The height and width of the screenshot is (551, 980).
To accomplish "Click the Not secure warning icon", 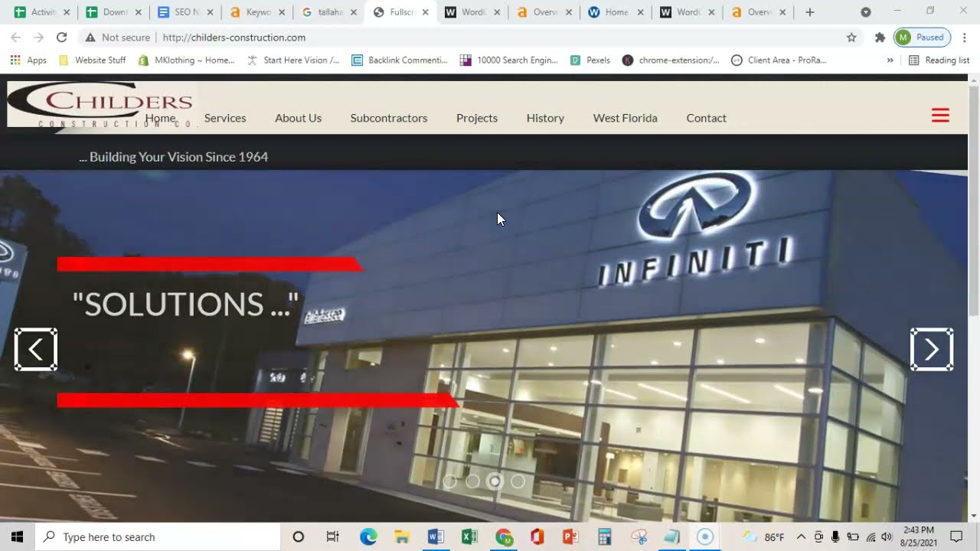I will click(90, 37).
